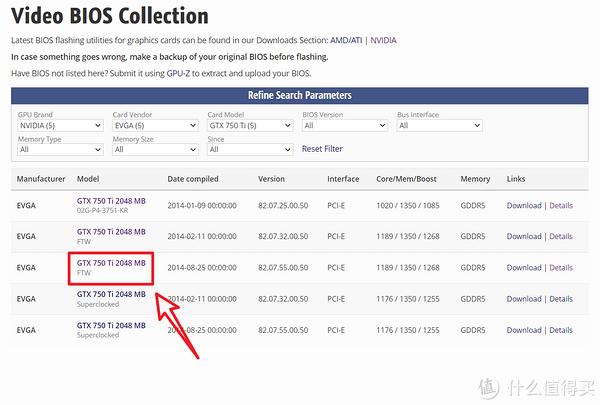Viewport: 600px width, 405px height.
Task: Click the Reset Filter link
Action: (x=322, y=149)
